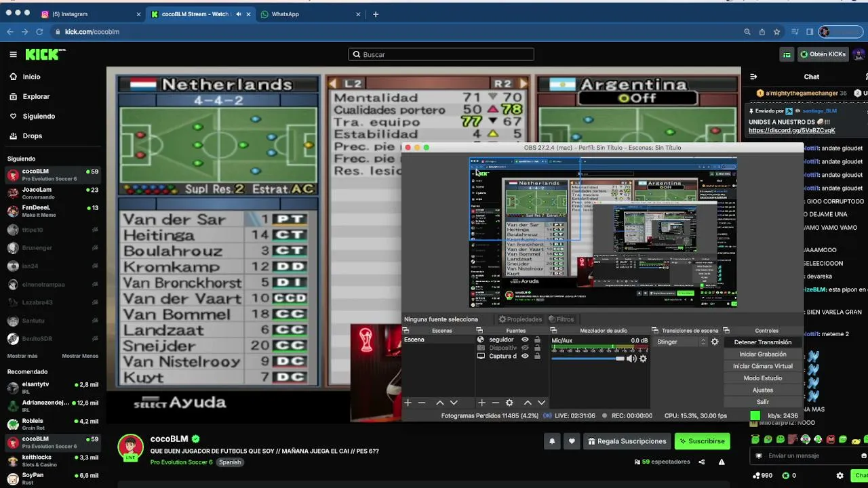Open Mic/Aux audio settings gear
Screen dimensions: 868x488
pos(644,359)
